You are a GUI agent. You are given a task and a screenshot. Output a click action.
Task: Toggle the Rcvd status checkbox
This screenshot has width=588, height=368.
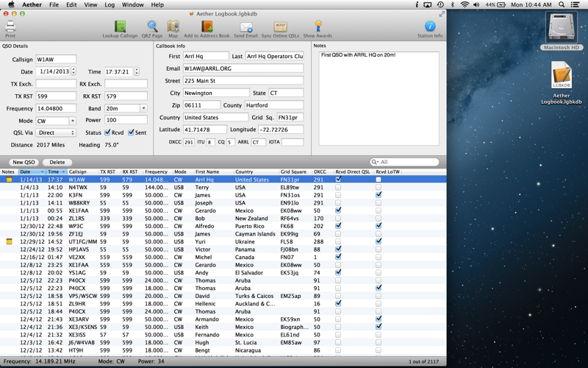pyautogui.click(x=108, y=132)
